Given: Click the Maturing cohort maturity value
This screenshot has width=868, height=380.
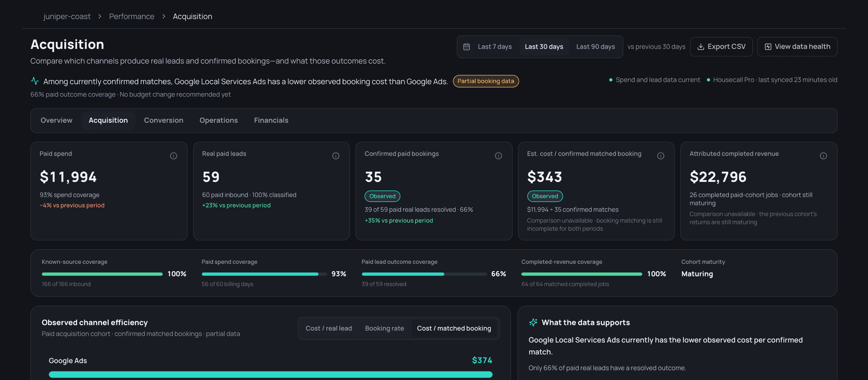Looking at the screenshot, I should 697,274.
